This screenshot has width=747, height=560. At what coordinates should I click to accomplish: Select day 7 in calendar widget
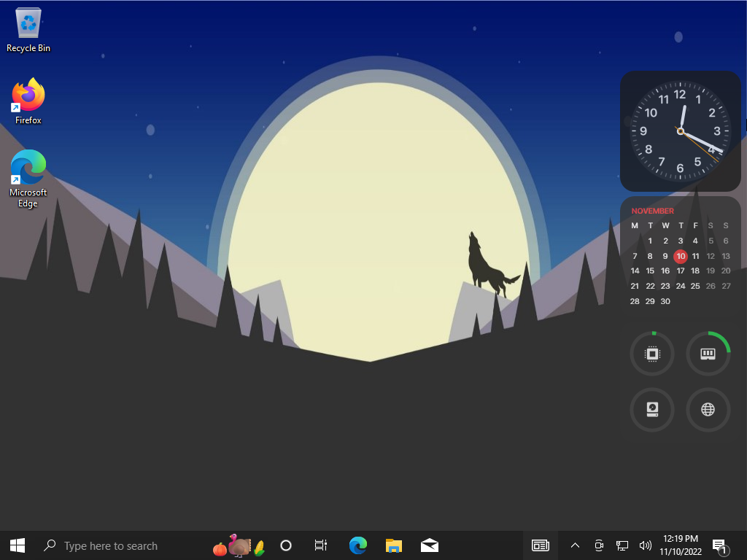point(635,256)
